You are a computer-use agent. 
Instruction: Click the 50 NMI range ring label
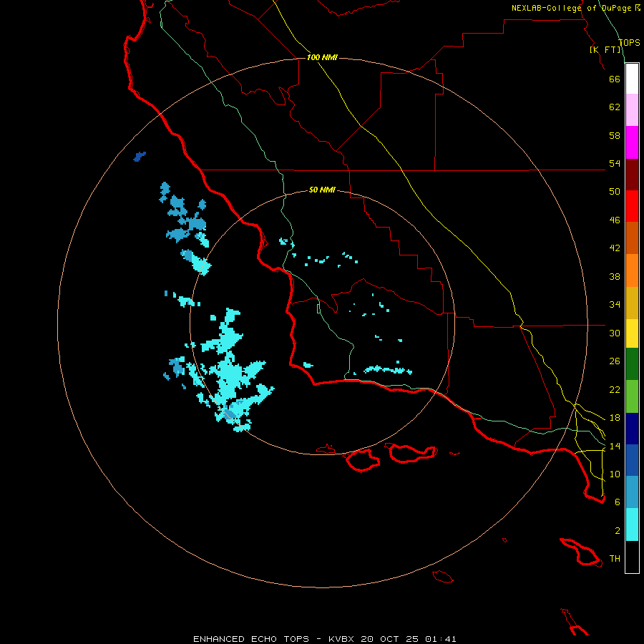point(322,190)
